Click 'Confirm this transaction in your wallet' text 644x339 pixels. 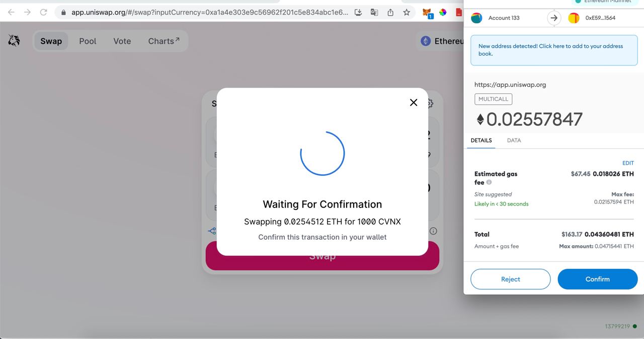(x=323, y=237)
